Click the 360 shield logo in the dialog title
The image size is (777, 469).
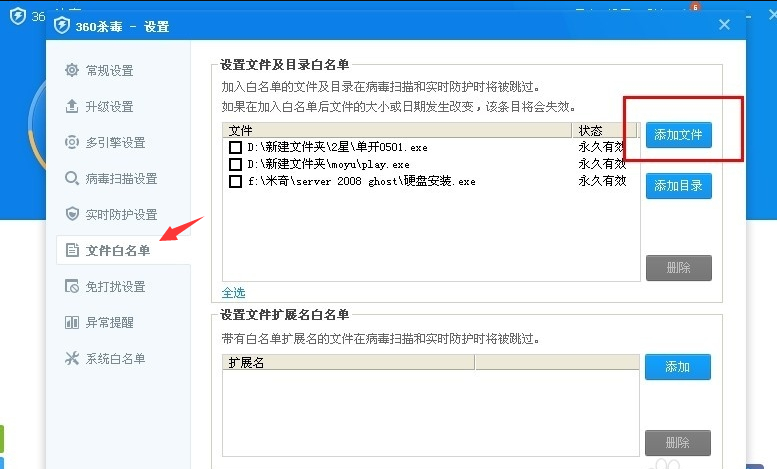(x=61, y=25)
